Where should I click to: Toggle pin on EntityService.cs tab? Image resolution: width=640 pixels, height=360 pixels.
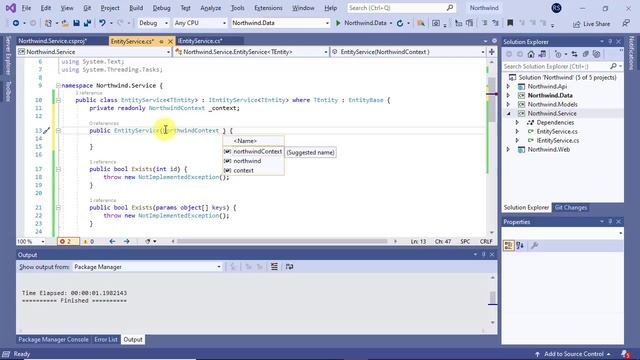click(161, 41)
